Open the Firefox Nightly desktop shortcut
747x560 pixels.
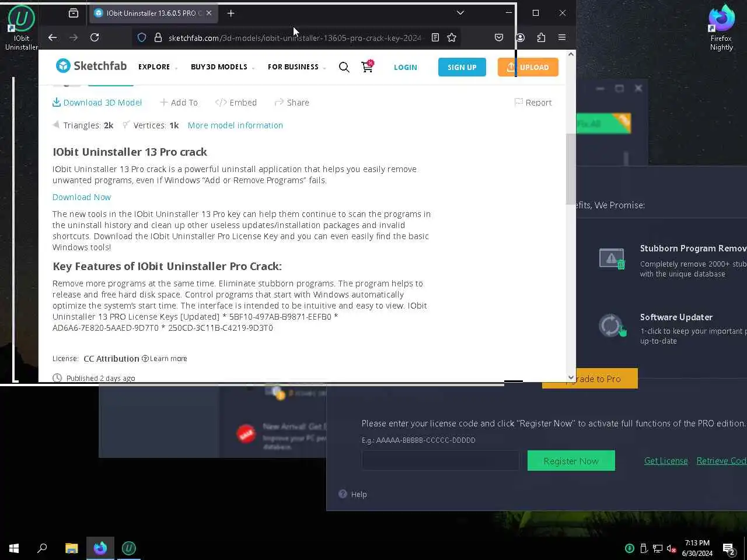(x=721, y=27)
